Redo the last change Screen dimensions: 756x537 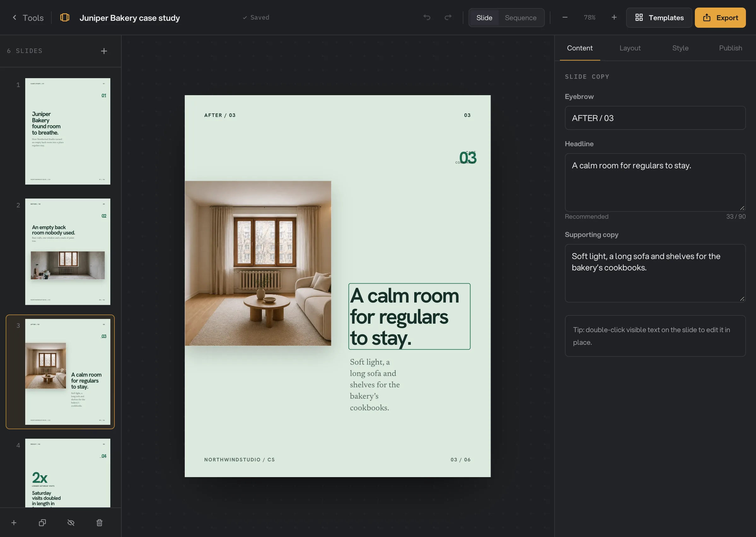click(448, 18)
